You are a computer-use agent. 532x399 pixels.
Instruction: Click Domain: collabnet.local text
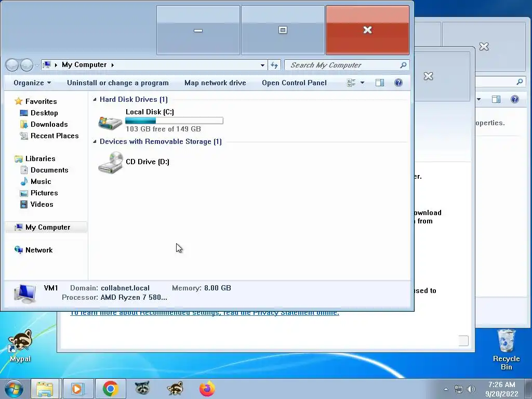(x=110, y=288)
